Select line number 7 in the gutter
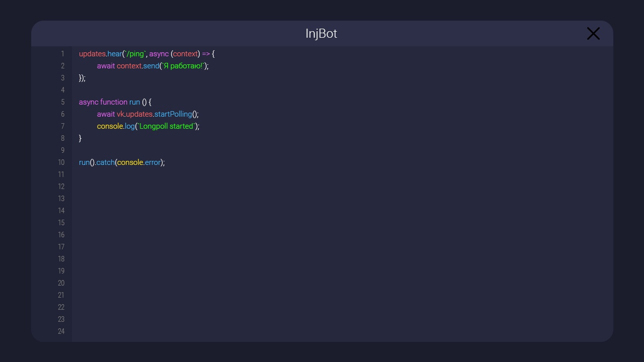The height and width of the screenshot is (362, 644). click(62, 126)
